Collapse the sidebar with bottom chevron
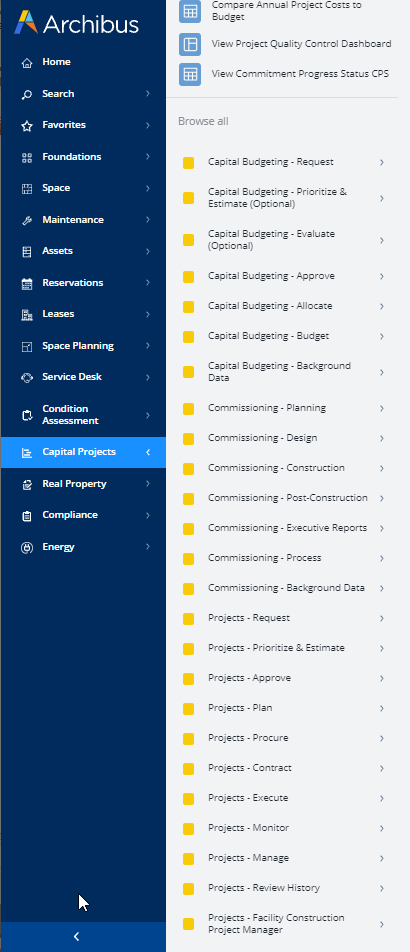 click(x=77, y=937)
